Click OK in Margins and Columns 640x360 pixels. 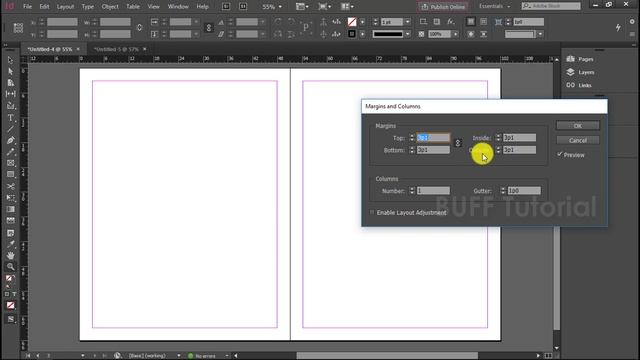click(x=578, y=126)
